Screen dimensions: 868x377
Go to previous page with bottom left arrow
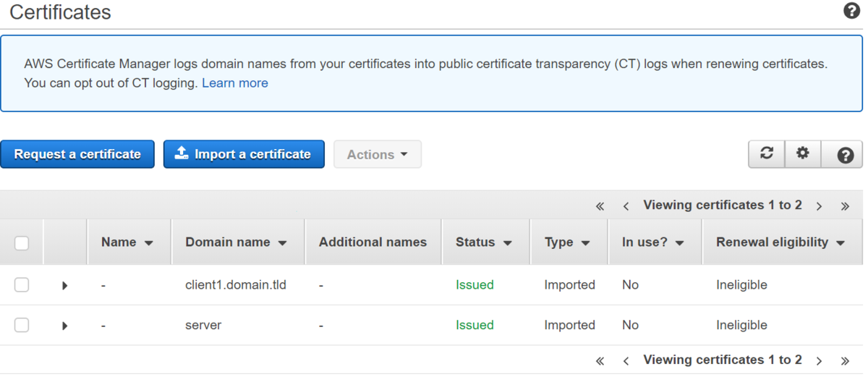point(626,360)
